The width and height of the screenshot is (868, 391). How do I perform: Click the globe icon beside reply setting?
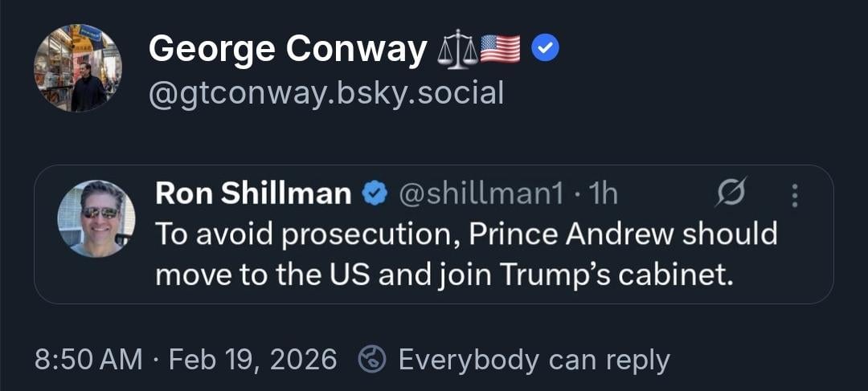[x=371, y=360]
